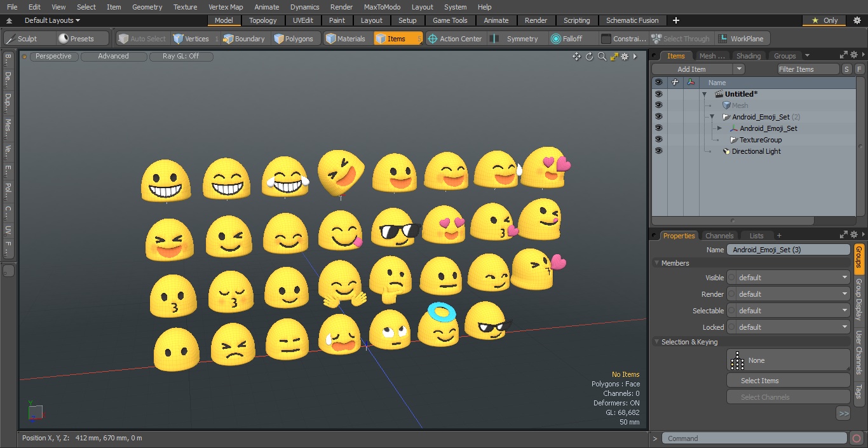Screen dimensions: 868x448
Task: Switch to Materials selection mode
Action: click(346, 39)
